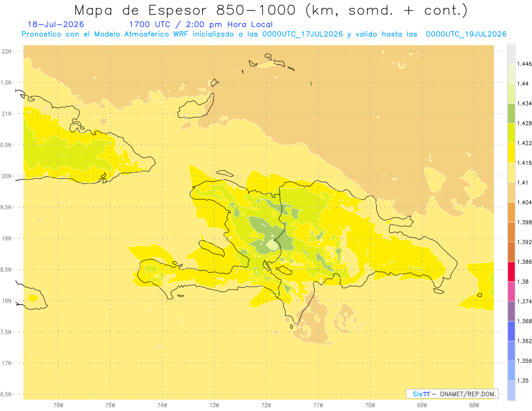Click the yellow-green swatch between 1.422 and 1.428

point(511,133)
